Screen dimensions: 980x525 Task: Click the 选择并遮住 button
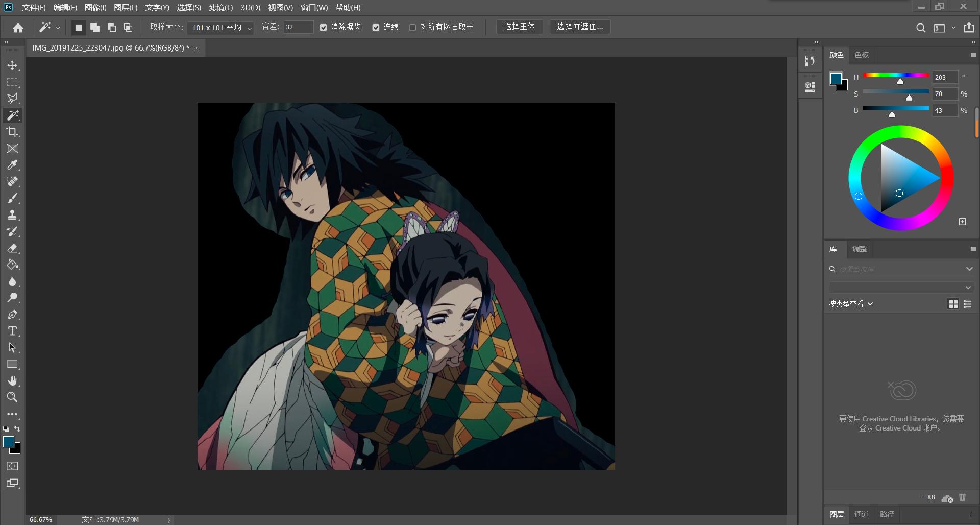pos(579,27)
